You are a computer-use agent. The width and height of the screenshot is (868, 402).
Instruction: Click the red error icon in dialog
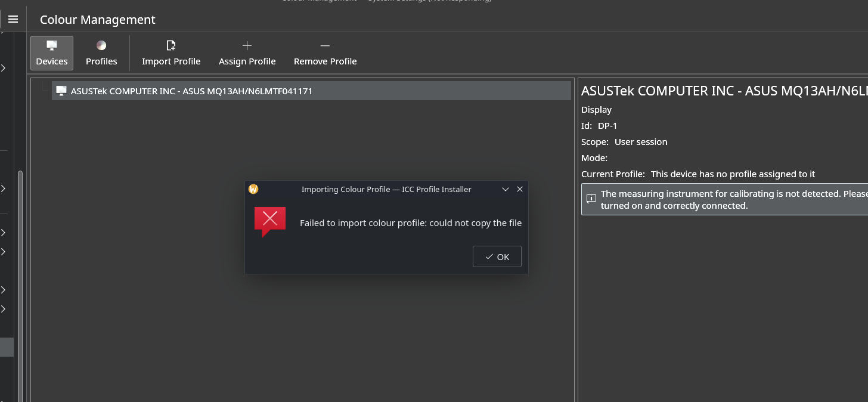coord(270,221)
